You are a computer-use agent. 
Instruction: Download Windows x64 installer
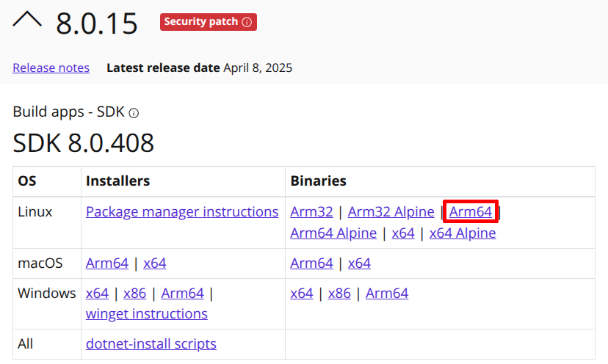(97, 294)
